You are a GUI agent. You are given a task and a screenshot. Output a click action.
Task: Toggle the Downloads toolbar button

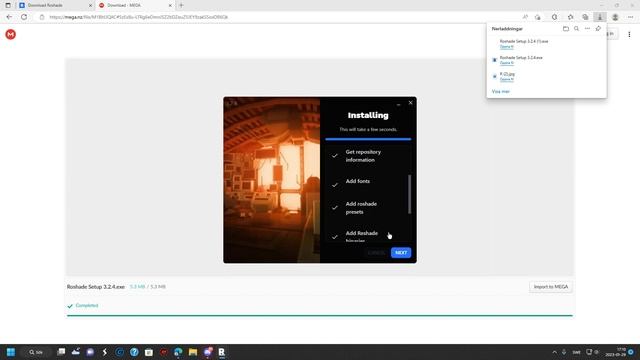tap(600, 17)
